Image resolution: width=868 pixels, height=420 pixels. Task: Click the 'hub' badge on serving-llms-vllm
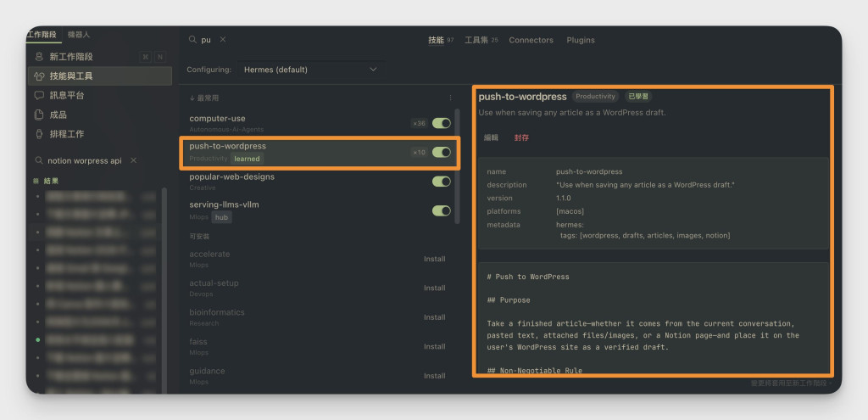coord(221,217)
